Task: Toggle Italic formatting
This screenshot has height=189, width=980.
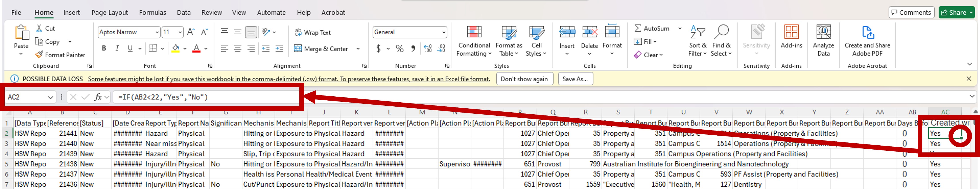Action: coord(117,48)
